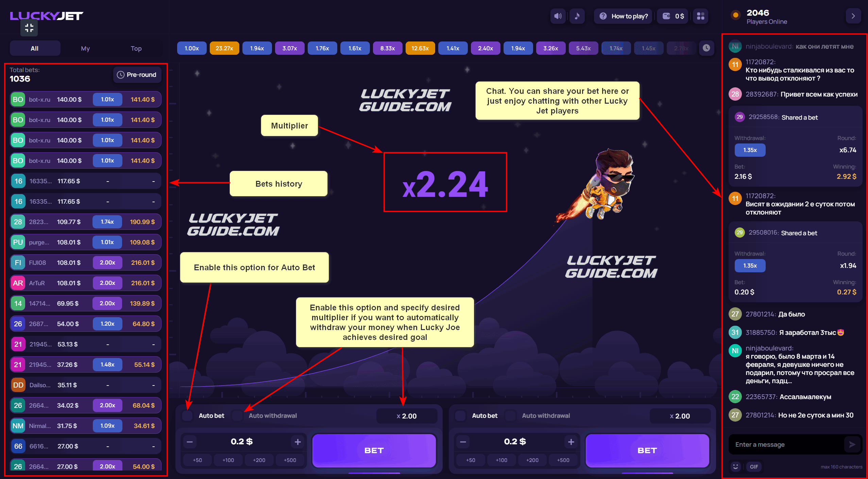Expand the multiplier history dropdown
868x479 pixels.
[x=707, y=47]
